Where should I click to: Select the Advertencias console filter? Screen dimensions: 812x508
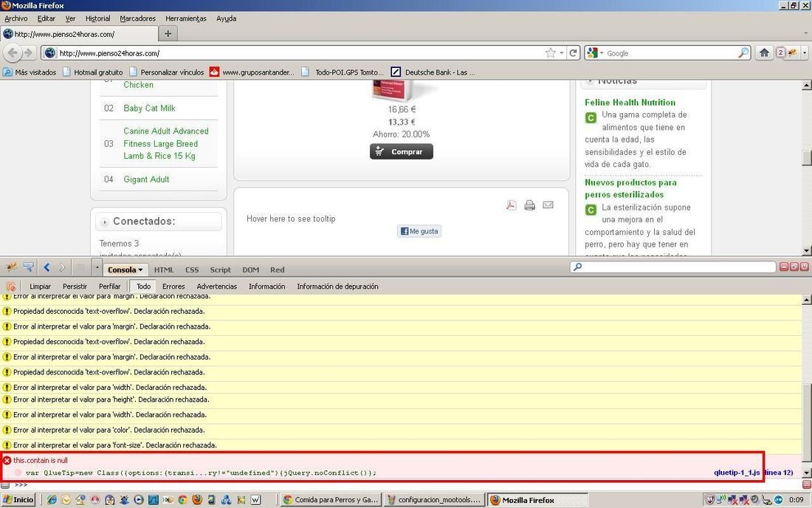coord(216,286)
